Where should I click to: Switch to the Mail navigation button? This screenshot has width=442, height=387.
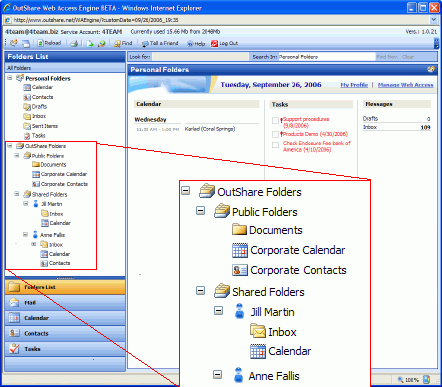[65, 303]
